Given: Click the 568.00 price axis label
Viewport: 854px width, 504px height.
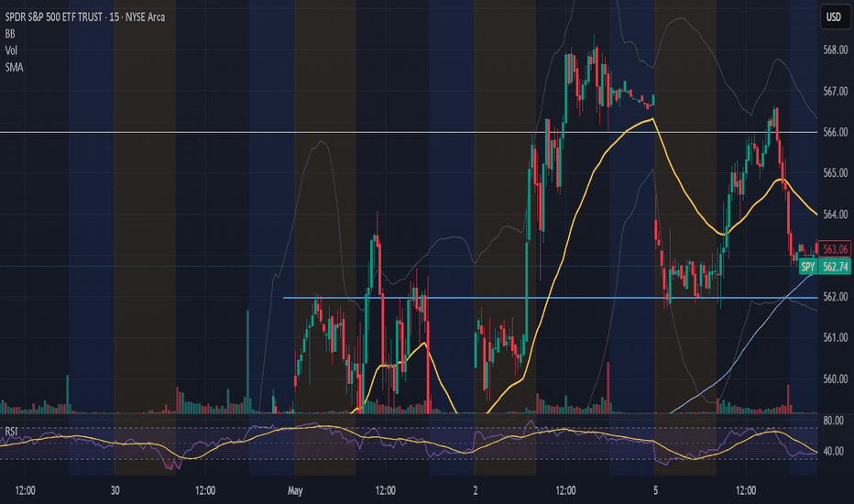Looking at the screenshot, I should pos(835,50).
